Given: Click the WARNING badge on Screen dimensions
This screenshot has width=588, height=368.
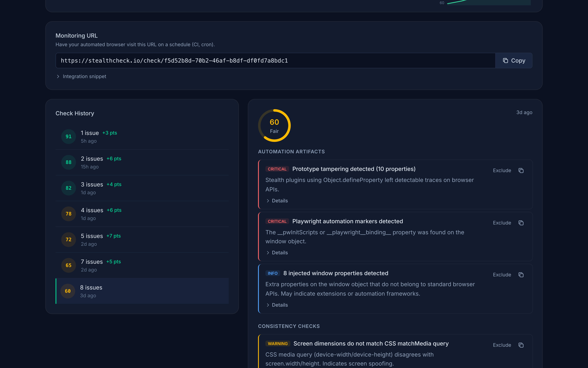Looking at the screenshot, I should (x=278, y=343).
